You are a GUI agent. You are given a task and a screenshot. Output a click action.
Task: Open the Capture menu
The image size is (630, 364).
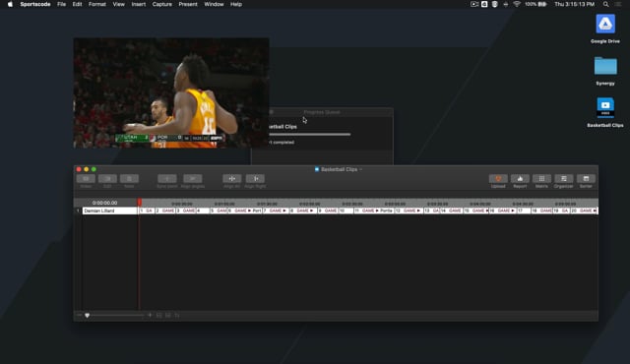[161, 4]
